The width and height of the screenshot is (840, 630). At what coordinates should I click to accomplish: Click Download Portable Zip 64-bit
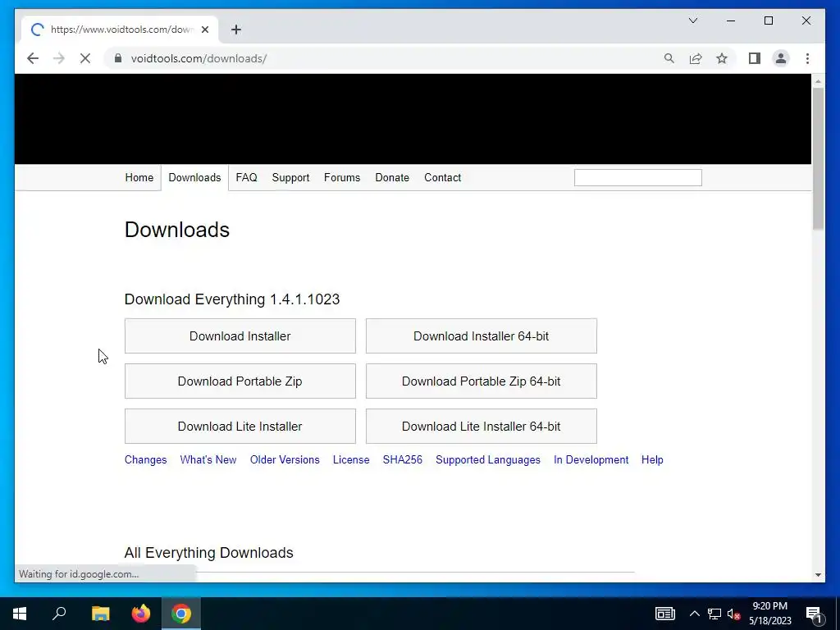click(x=481, y=381)
